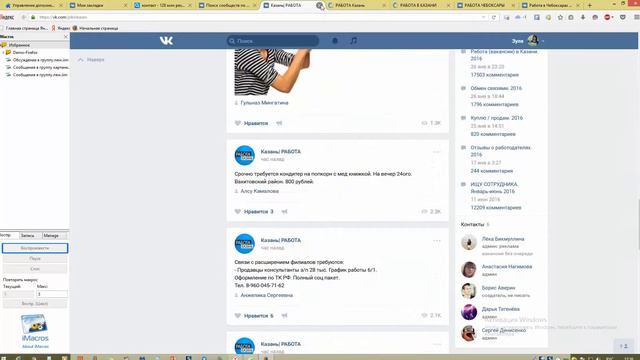Viewport: 640px width, 360px height.
Task: Open VK notifications bell icon
Action: [x=335, y=41]
